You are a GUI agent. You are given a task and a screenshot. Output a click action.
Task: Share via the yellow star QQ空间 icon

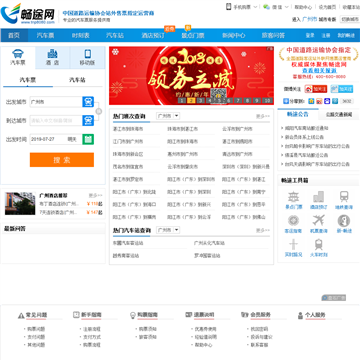(311, 101)
